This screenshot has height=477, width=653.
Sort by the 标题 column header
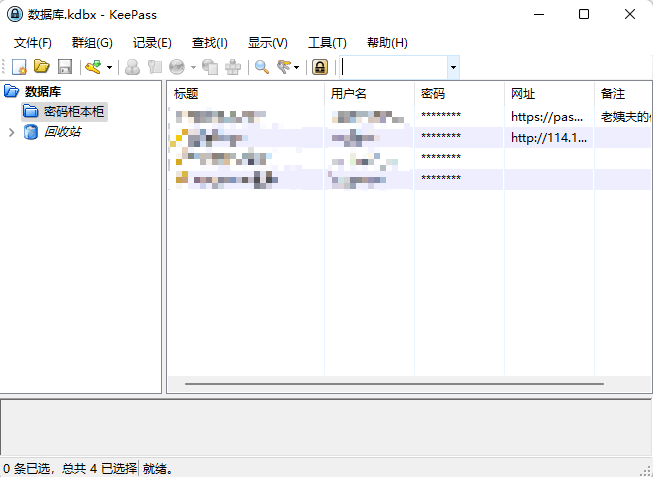pos(245,93)
